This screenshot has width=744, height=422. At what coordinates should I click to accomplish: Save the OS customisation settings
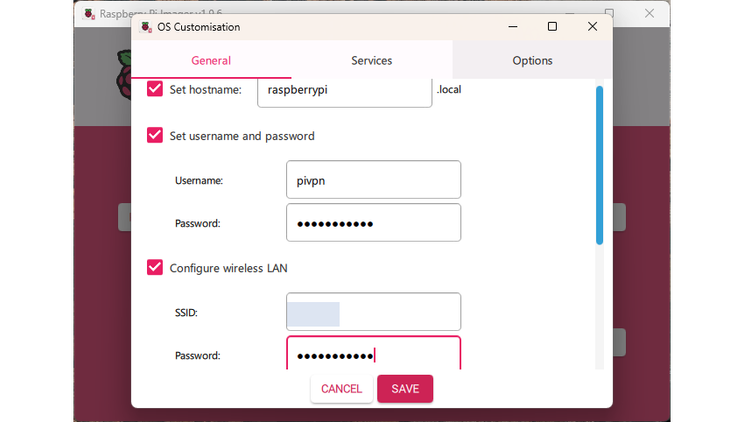tap(405, 389)
